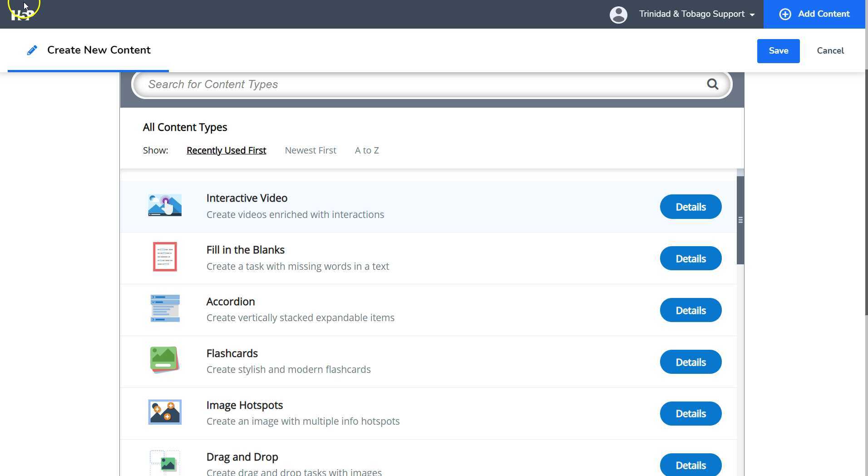
Task: Sort content types by Newest First
Action: 310,150
